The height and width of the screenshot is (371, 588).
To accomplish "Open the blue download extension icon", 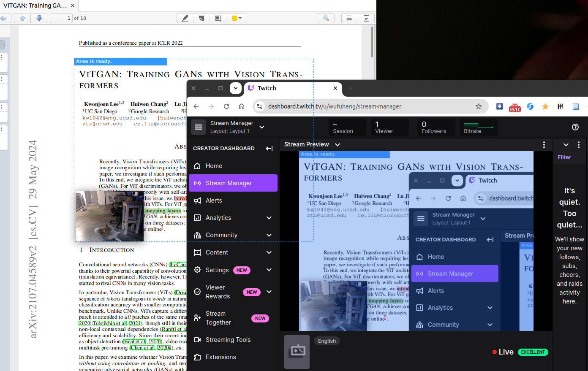I will point(499,106).
